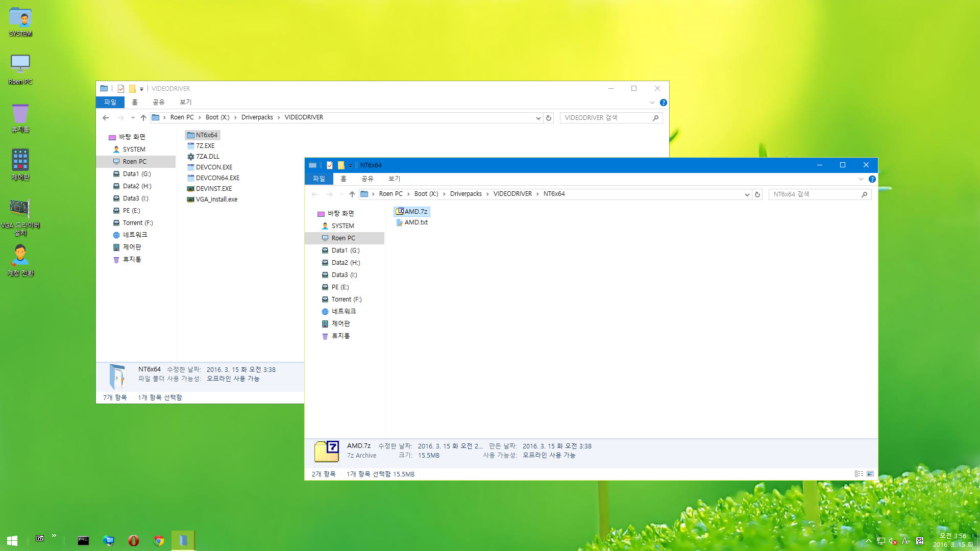Click the Windows Start button
The width and height of the screenshot is (980, 551).
pos(12,540)
